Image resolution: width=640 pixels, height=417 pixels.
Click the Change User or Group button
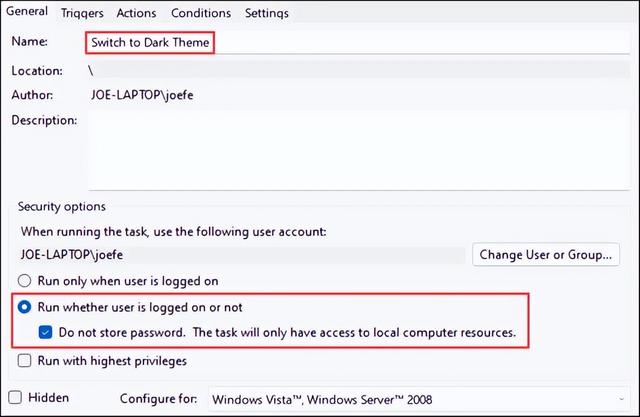pyautogui.click(x=546, y=255)
